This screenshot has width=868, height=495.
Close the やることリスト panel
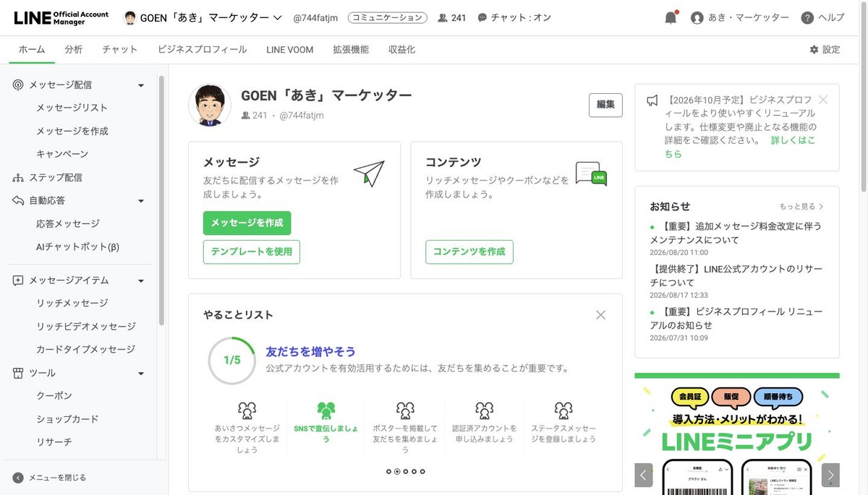pyautogui.click(x=600, y=315)
